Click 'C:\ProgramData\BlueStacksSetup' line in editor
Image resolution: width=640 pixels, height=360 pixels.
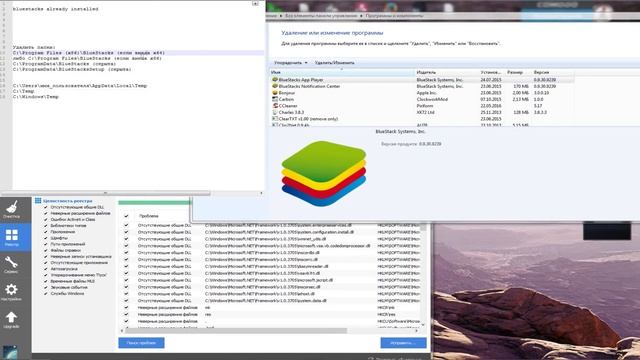[72, 69]
